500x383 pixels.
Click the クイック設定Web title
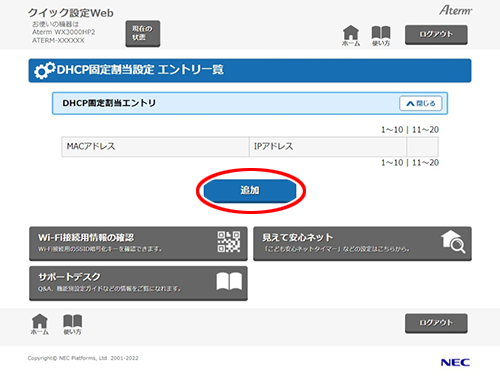[71, 13]
